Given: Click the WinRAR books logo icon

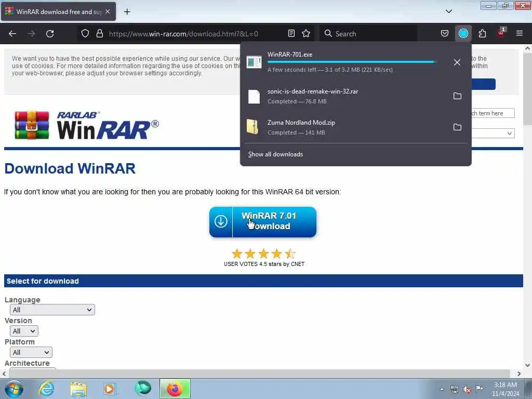Looking at the screenshot, I should point(32,125).
